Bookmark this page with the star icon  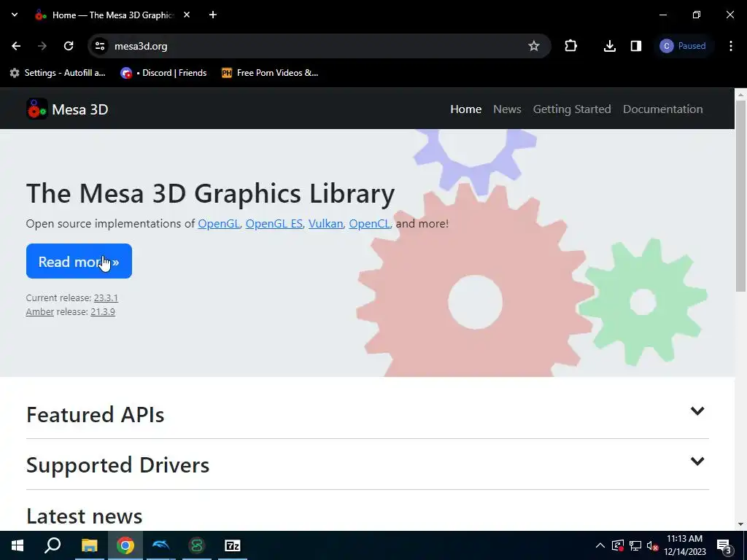[x=533, y=46]
